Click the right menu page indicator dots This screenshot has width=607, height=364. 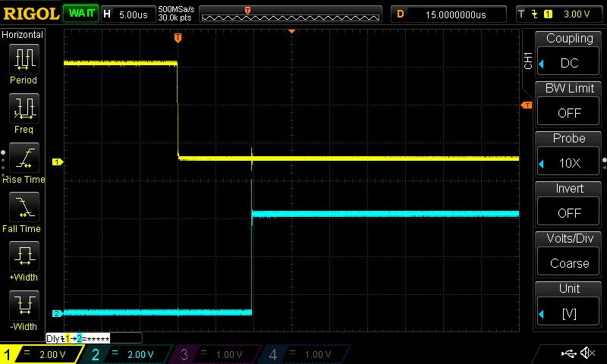[x=604, y=163]
